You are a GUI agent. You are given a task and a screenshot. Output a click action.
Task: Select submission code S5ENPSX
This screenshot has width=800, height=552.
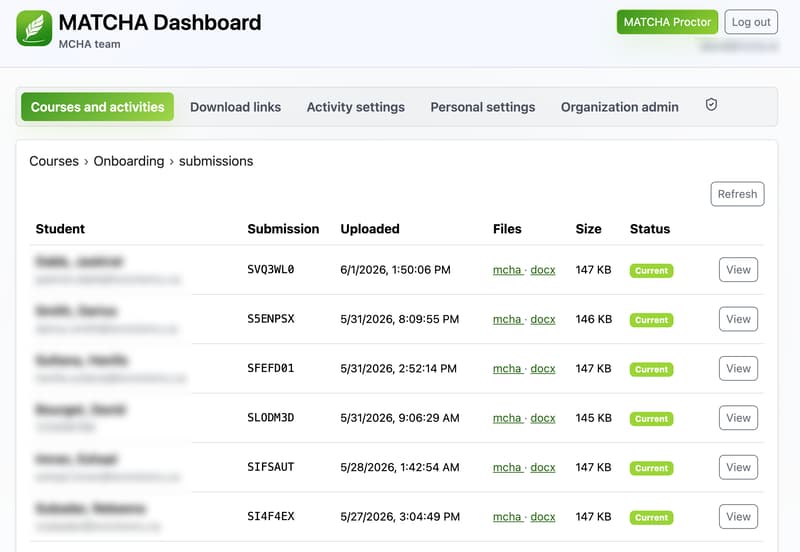coord(271,319)
